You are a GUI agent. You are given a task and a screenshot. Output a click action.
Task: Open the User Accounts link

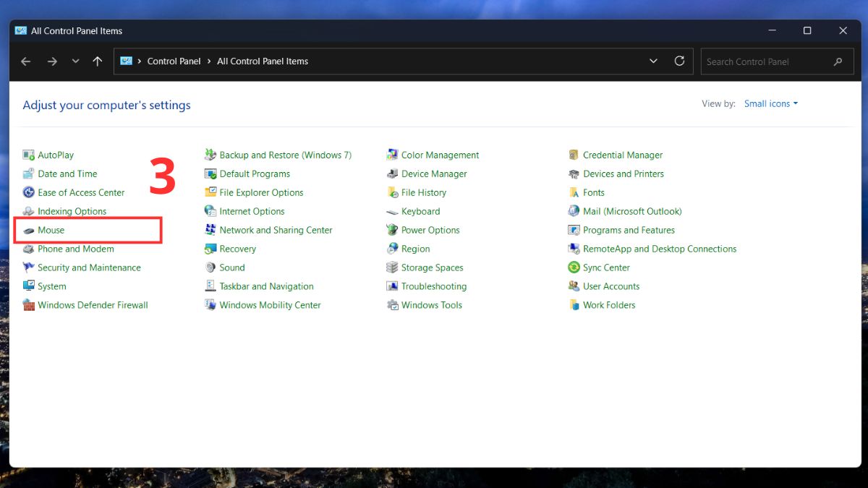pyautogui.click(x=611, y=286)
